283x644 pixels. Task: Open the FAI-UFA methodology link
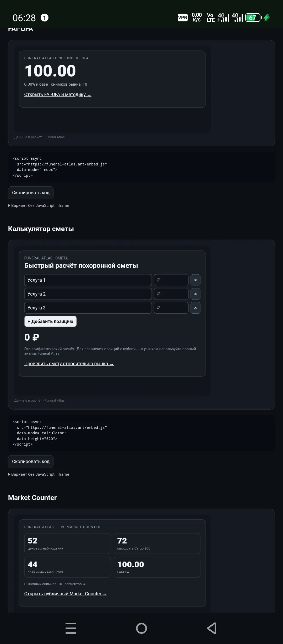coord(58,95)
